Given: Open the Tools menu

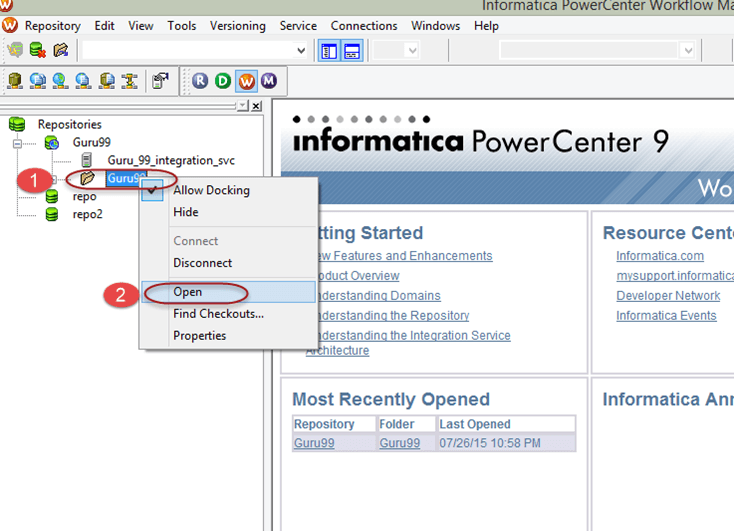Looking at the screenshot, I should click(182, 26).
